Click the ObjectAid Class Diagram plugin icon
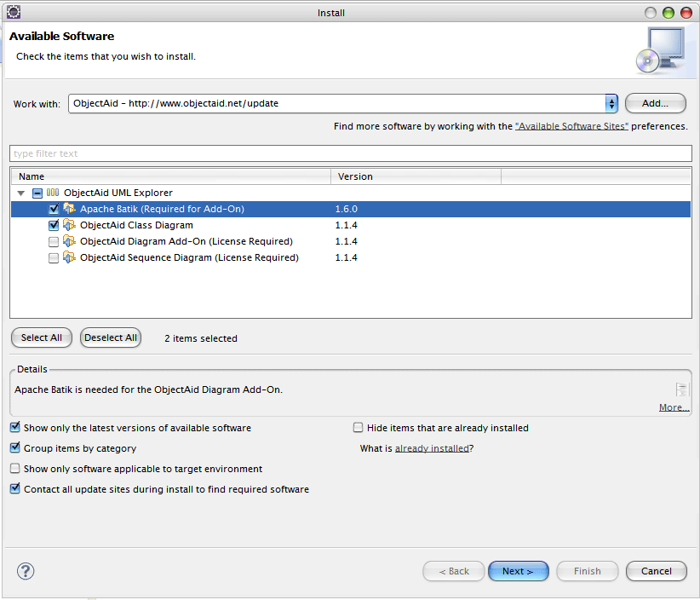 [70, 225]
